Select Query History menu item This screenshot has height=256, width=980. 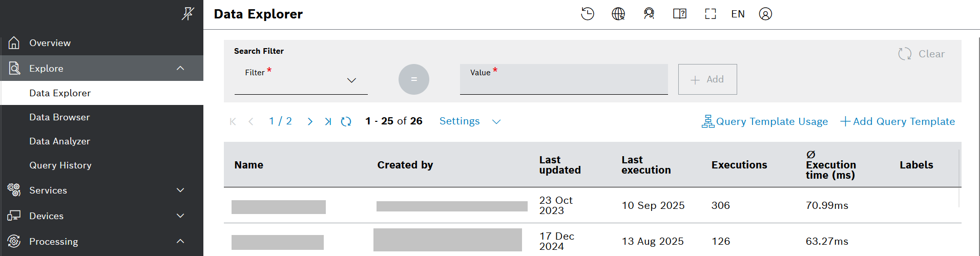pyautogui.click(x=60, y=165)
